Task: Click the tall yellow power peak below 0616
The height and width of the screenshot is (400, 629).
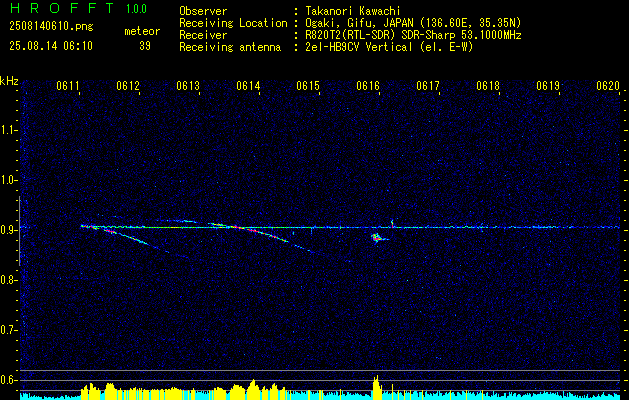Action: pos(376,387)
